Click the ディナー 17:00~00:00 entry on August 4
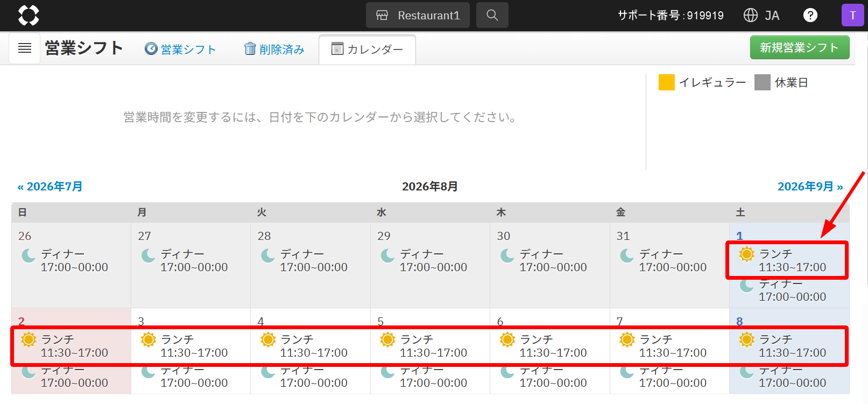This screenshot has width=868, height=404. pyautogui.click(x=304, y=377)
